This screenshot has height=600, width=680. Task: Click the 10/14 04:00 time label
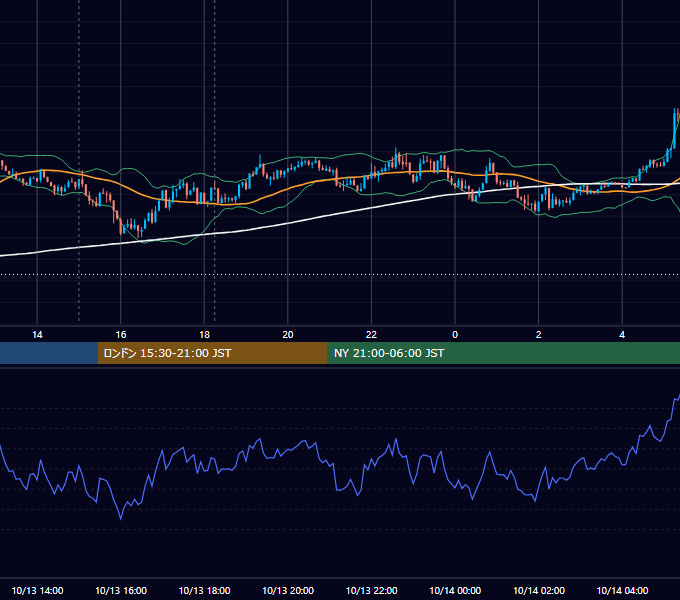tap(622, 590)
